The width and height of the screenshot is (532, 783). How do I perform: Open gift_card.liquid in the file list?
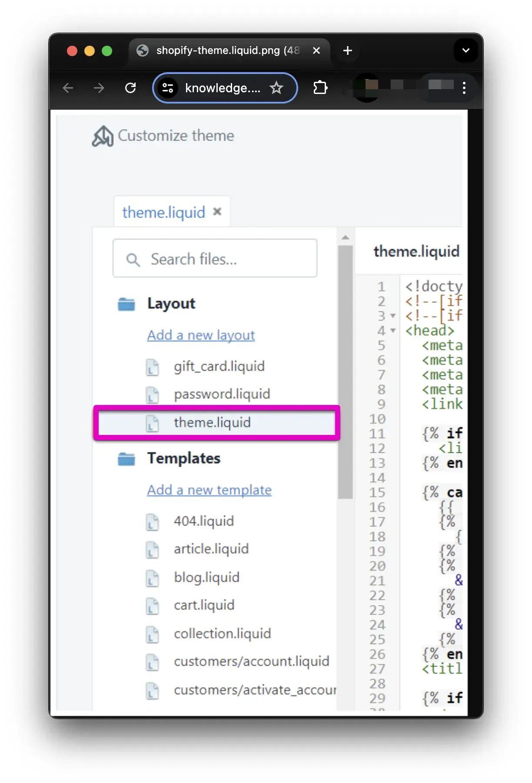pyautogui.click(x=219, y=366)
